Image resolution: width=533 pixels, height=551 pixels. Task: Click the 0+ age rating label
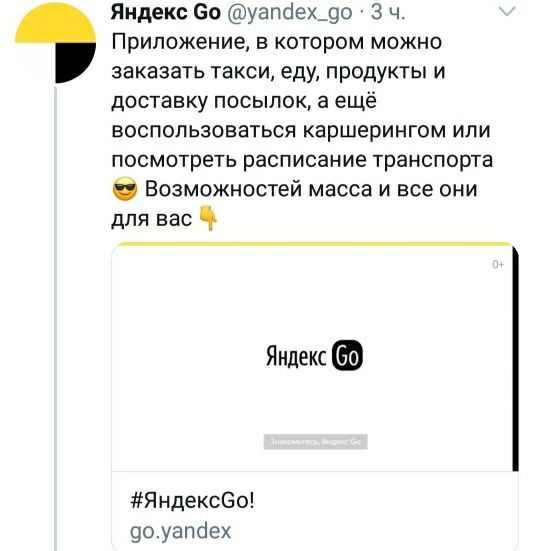498,265
